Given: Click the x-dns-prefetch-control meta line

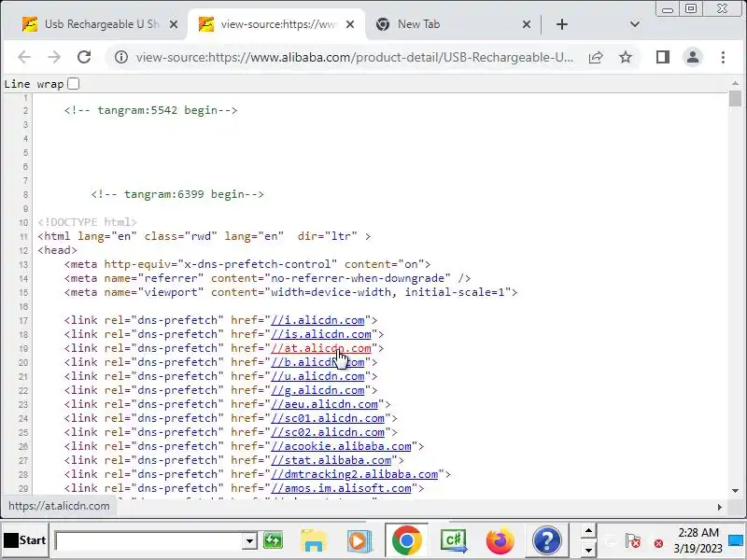Looking at the screenshot, I should pyautogui.click(x=247, y=264).
